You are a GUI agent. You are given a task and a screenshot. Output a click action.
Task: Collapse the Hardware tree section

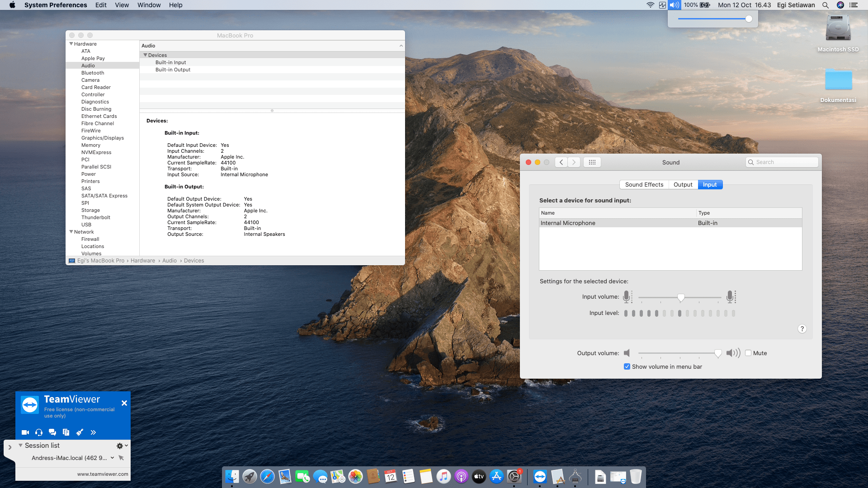coord(71,44)
